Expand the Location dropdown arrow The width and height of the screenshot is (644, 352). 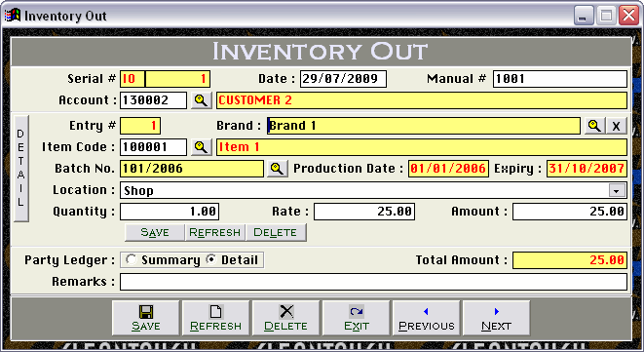617,190
